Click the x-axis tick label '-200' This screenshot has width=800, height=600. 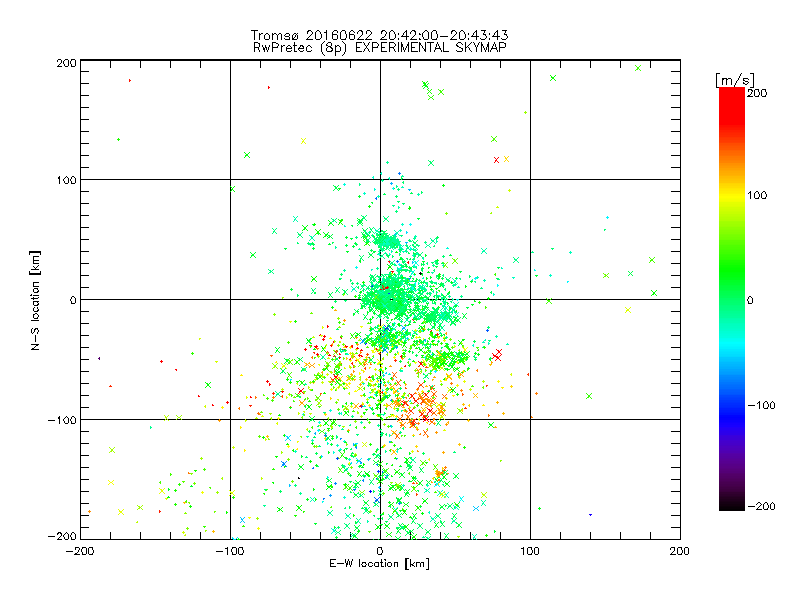tap(80, 551)
